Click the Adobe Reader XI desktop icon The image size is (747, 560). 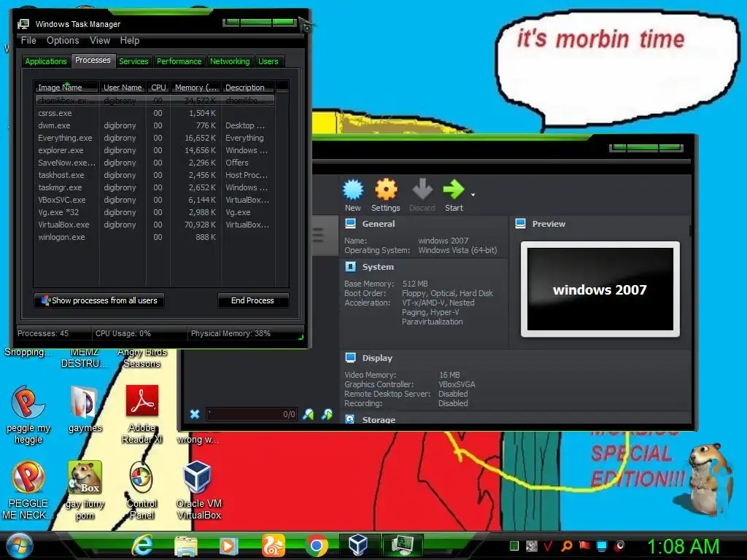point(142,414)
